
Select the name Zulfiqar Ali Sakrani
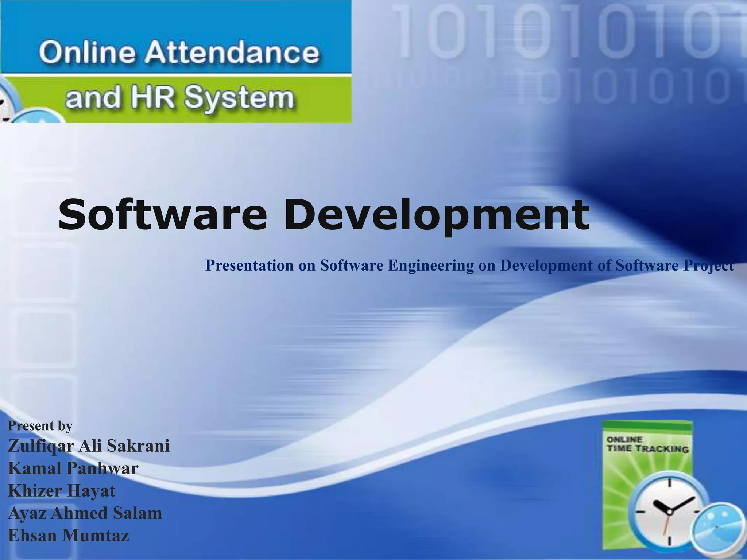point(89,446)
